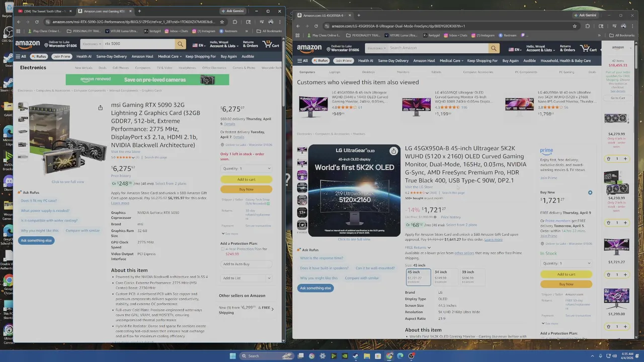644x362 pixels.
Task: Open the NVIDIA app from the taskbar
Action: click(345, 356)
